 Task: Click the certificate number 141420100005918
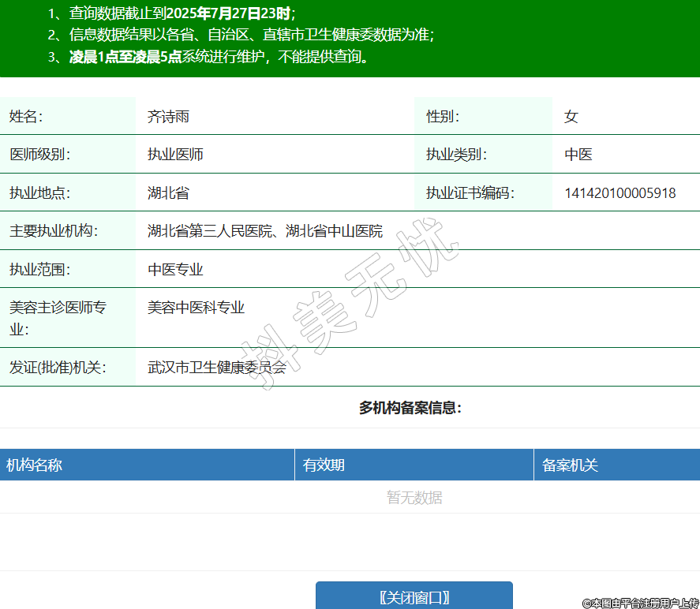[620, 193]
